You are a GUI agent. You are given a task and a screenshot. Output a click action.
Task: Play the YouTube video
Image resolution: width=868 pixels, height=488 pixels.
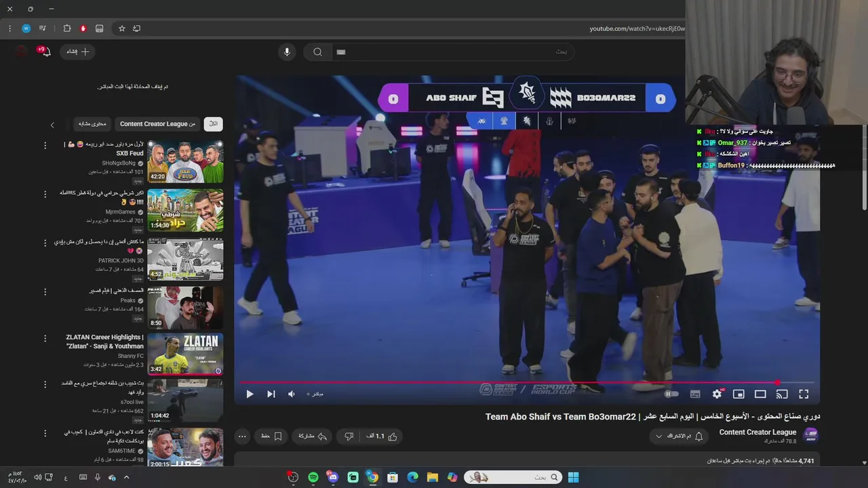pyautogui.click(x=250, y=394)
